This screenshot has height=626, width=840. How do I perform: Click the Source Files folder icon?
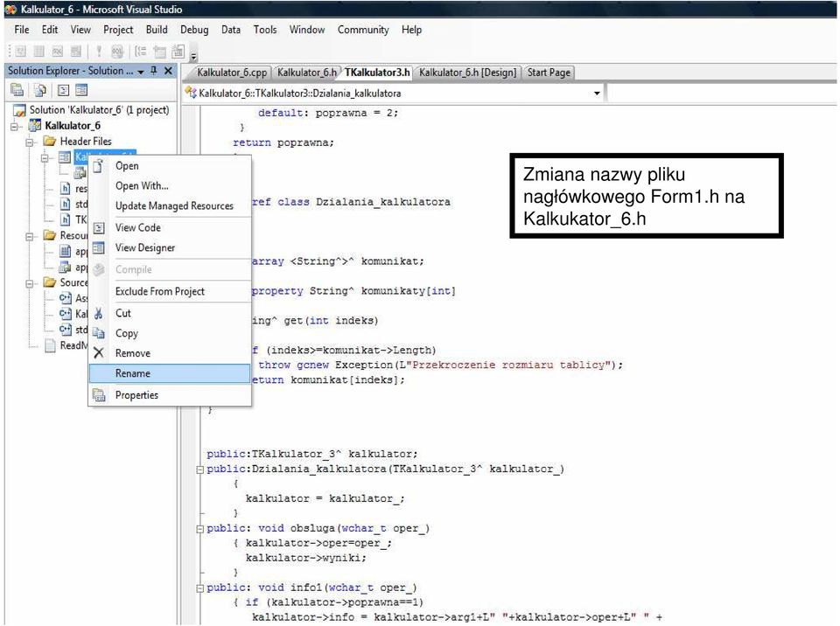pos(50,282)
